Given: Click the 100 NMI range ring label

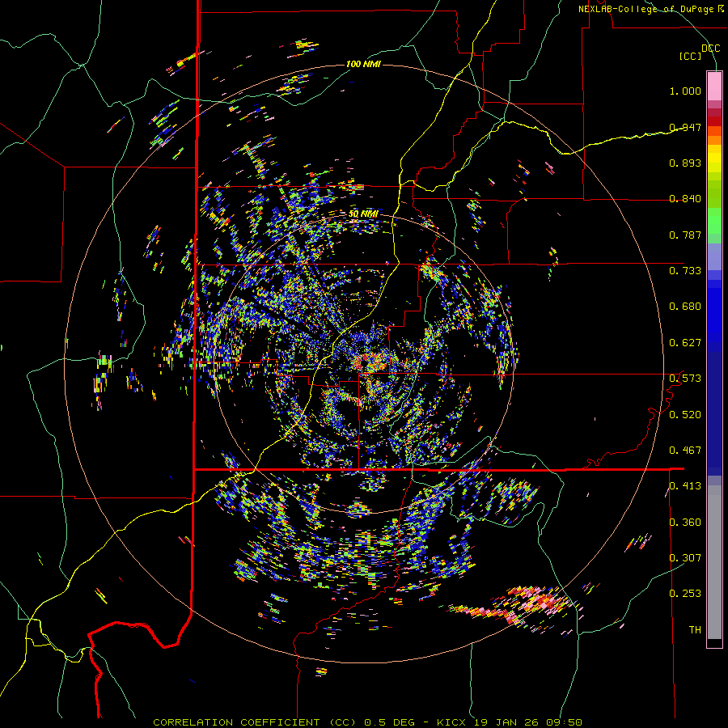Looking at the screenshot, I should [363, 64].
